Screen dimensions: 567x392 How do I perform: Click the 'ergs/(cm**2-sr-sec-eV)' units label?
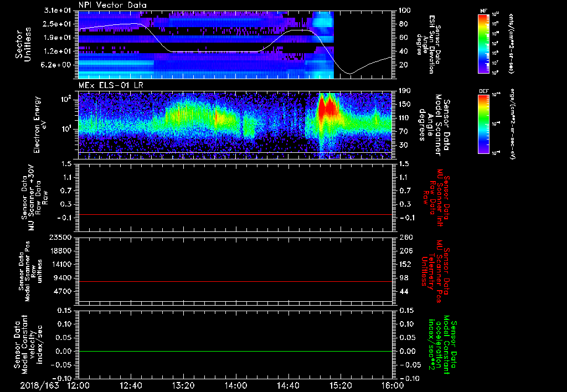(512, 123)
